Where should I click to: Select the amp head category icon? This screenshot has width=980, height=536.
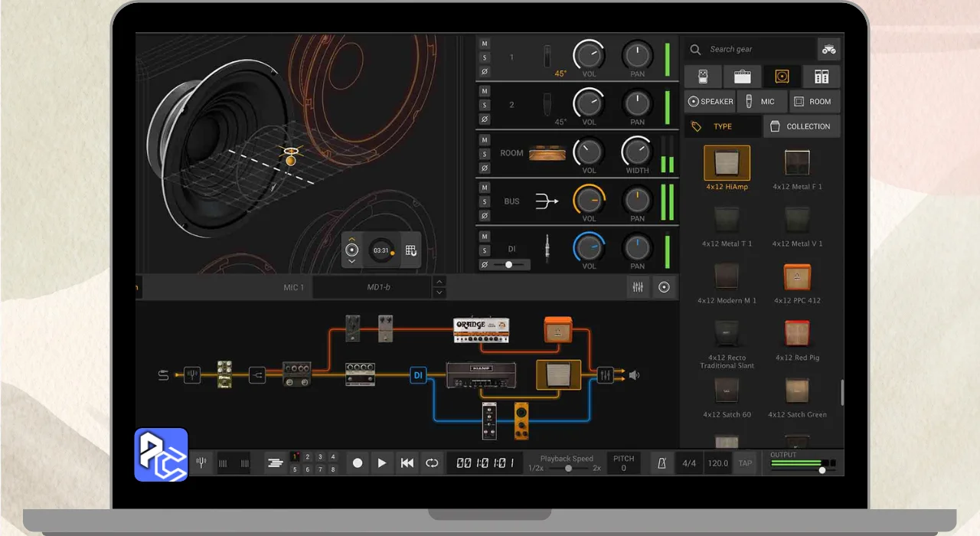click(742, 77)
